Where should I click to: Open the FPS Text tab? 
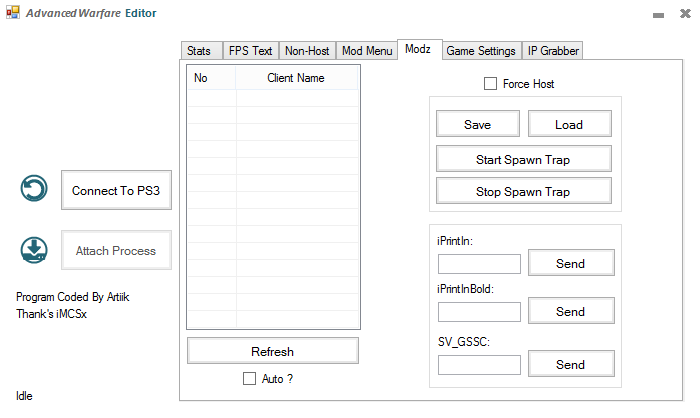(x=250, y=50)
